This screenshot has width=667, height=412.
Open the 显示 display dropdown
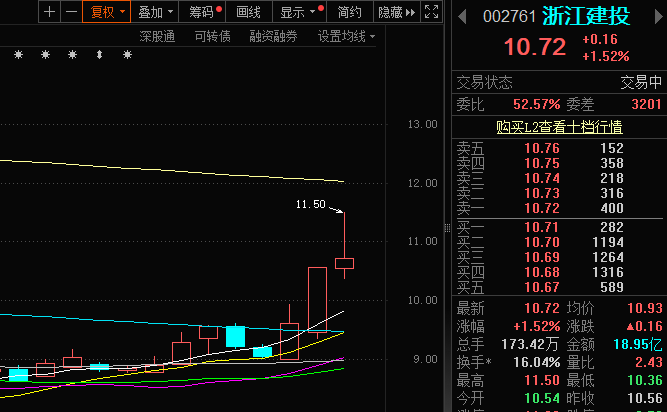pos(298,12)
